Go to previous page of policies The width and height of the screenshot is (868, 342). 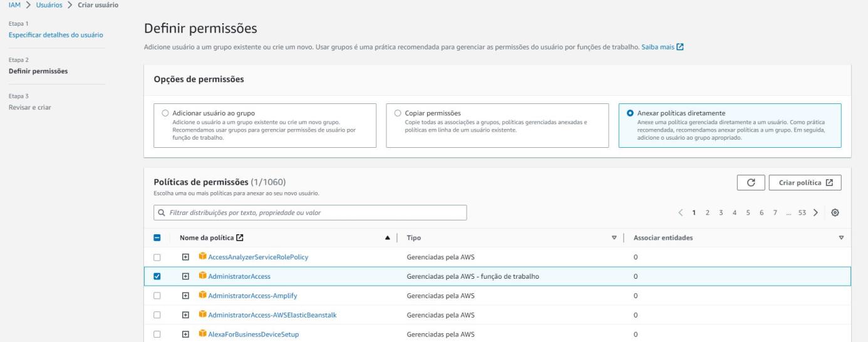pyautogui.click(x=681, y=212)
